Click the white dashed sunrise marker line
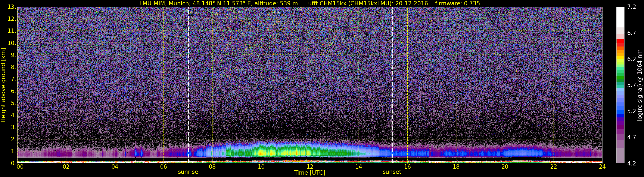This screenshot has width=644, height=177. tap(188, 85)
